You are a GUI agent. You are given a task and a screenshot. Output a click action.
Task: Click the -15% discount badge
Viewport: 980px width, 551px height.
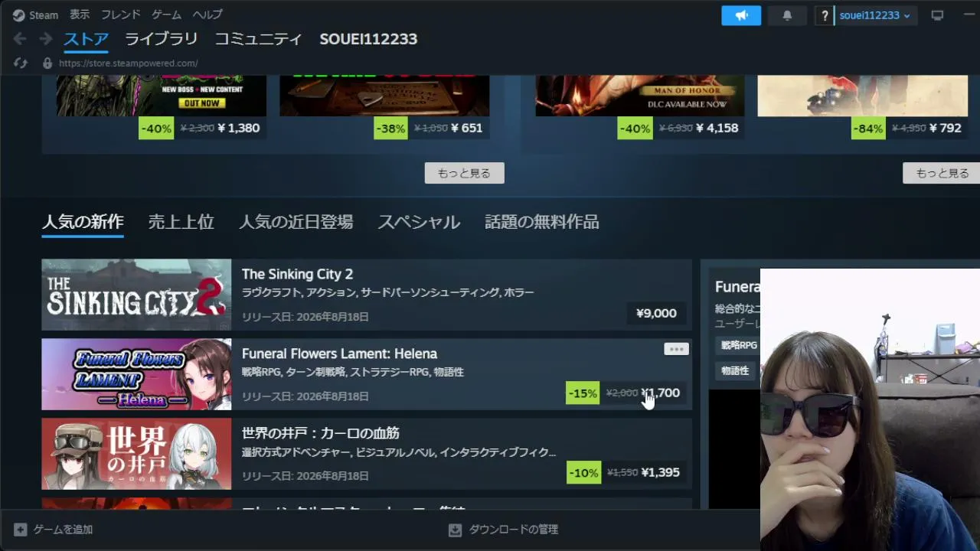583,393
